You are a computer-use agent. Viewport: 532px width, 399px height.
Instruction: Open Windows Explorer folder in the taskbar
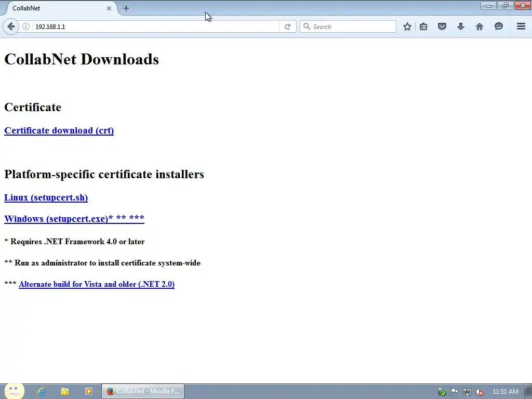[x=65, y=391]
